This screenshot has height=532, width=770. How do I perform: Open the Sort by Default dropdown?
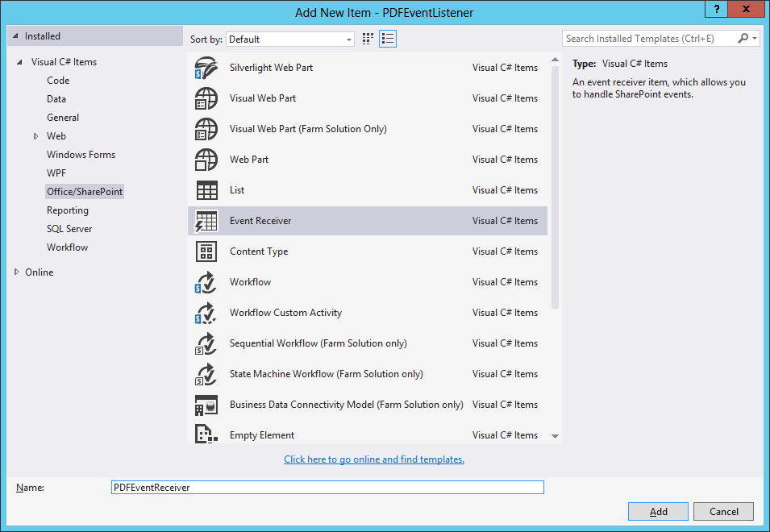coord(290,39)
